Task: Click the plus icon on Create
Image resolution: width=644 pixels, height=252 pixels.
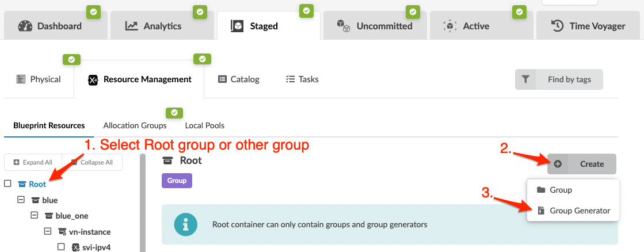Action: 558,164
